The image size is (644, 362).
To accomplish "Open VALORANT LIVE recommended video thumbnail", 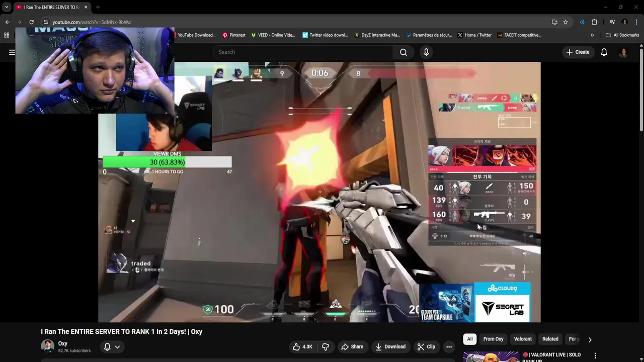I will (x=491, y=356).
